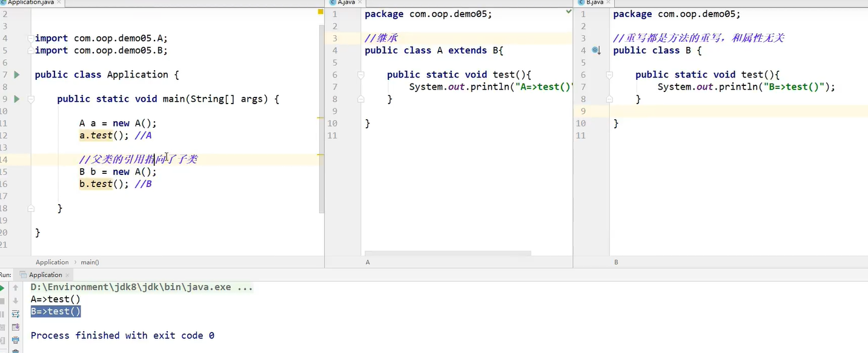Click the subclass marker icon beside class B
The image size is (868, 353).
pyautogui.click(x=596, y=51)
